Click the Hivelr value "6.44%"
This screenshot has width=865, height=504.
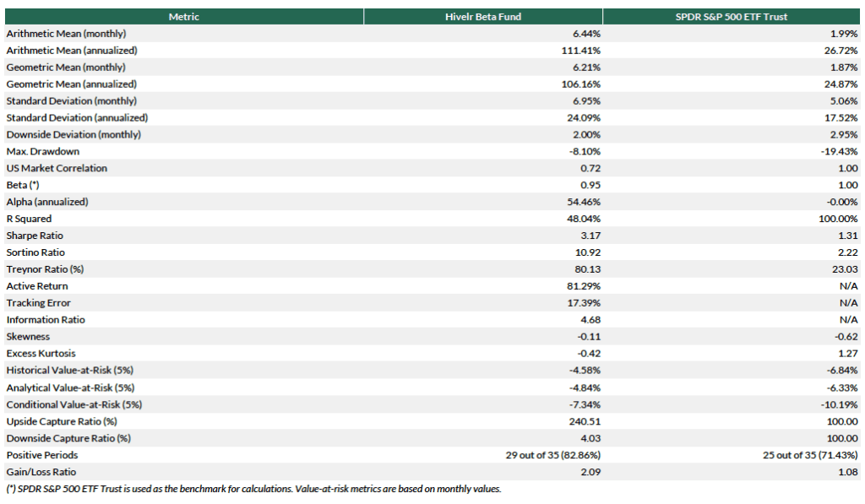coord(586,34)
